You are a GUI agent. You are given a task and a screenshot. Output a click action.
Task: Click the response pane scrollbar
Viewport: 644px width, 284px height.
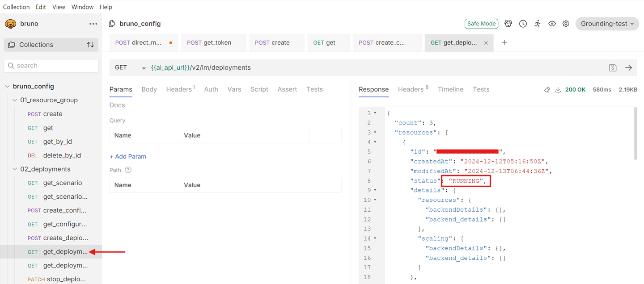tap(636, 134)
